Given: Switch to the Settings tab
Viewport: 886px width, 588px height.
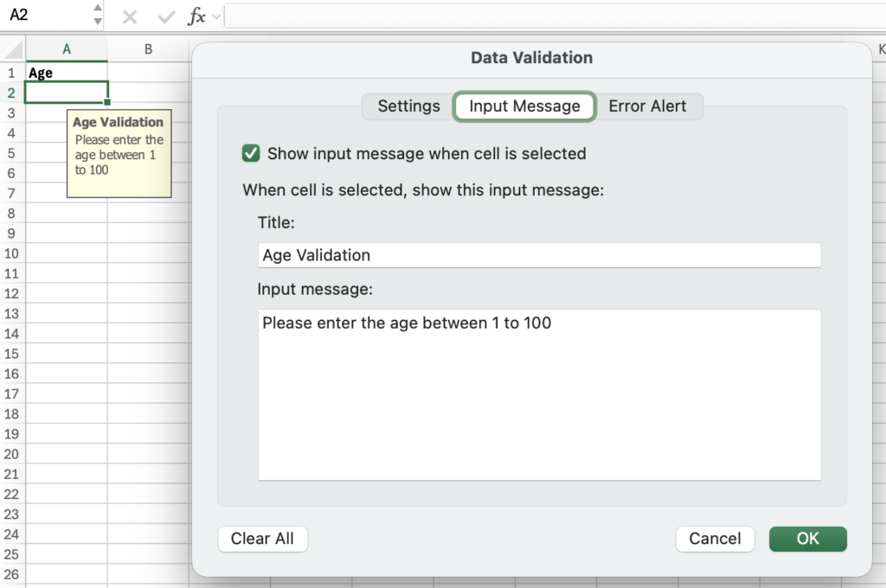Looking at the screenshot, I should coord(408,106).
